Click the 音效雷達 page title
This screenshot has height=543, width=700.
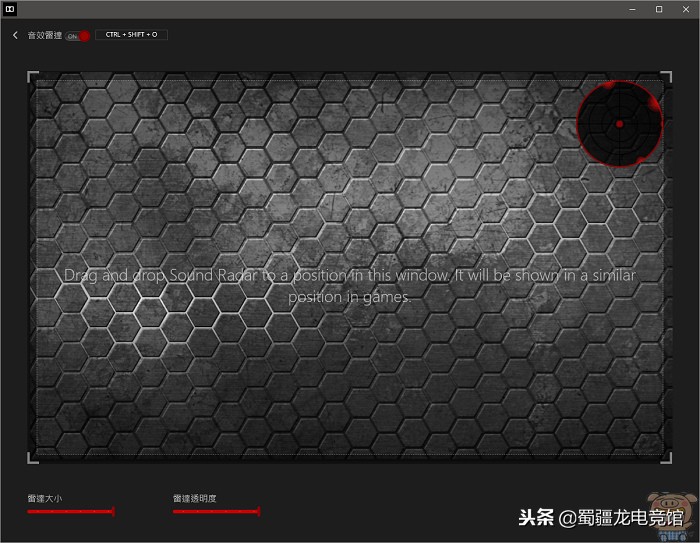tap(44, 35)
